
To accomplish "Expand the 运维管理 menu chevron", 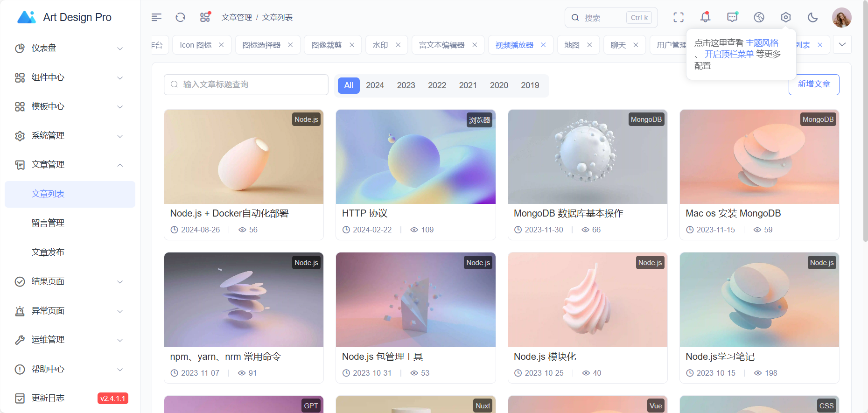I will 120,340.
